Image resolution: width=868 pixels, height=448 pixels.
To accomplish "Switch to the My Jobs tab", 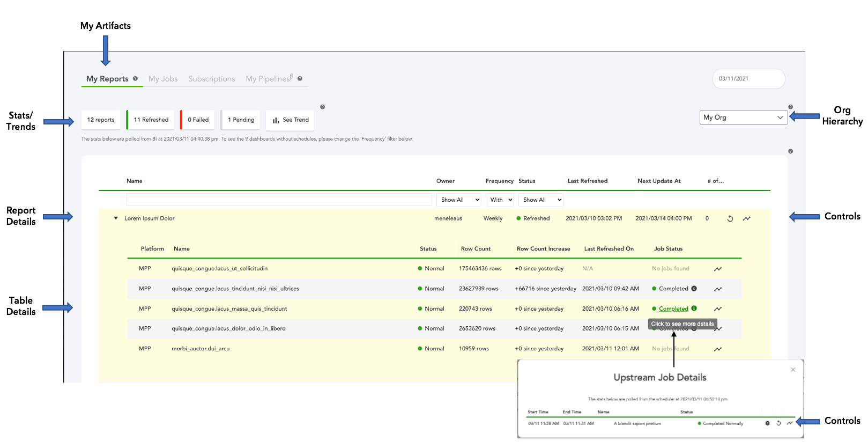I will 163,79.
